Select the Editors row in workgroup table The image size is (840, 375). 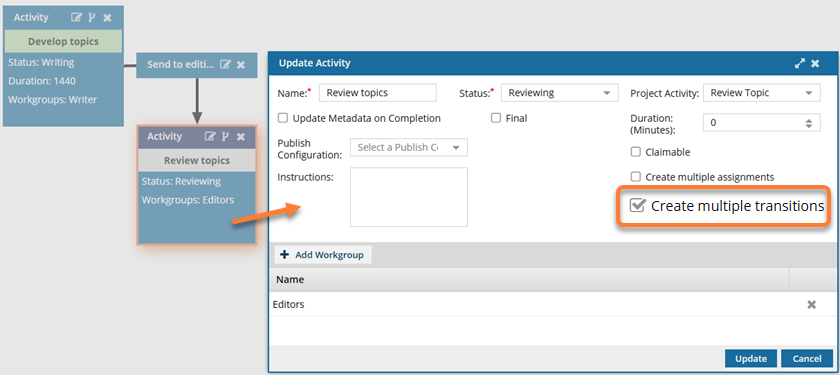(551, 304)
